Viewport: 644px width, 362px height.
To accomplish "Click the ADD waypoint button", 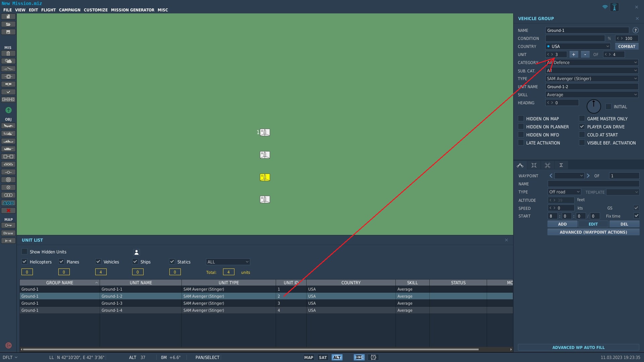I will (562, 224).
